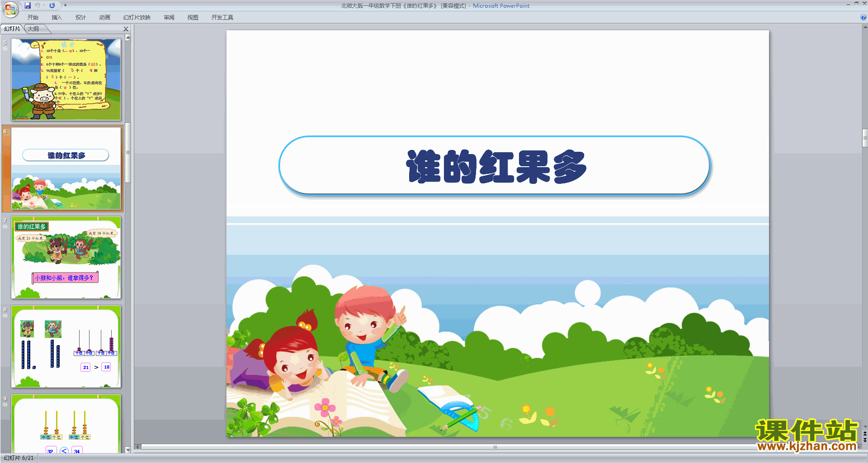Select slide 6 thumbnail 谁的红果多

pos(66,168)
